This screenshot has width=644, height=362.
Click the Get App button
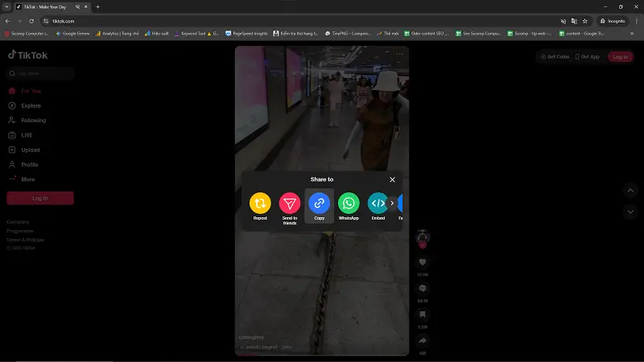click(x=588, y=56)
